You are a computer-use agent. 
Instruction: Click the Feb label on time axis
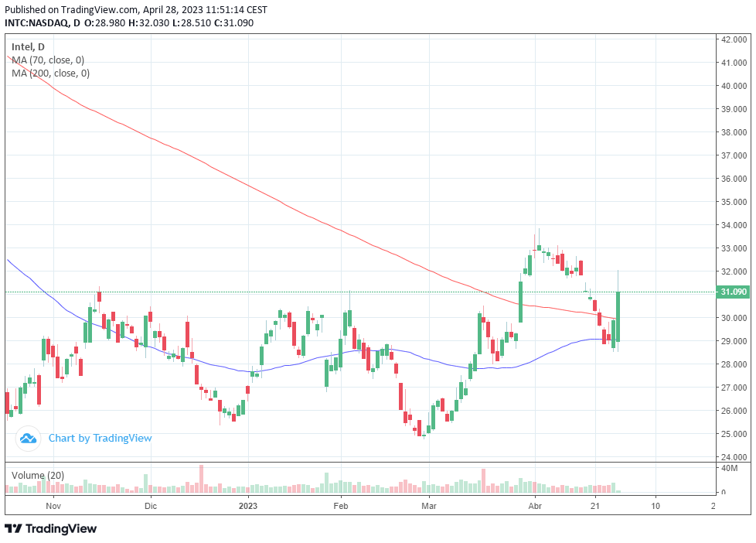341,506
